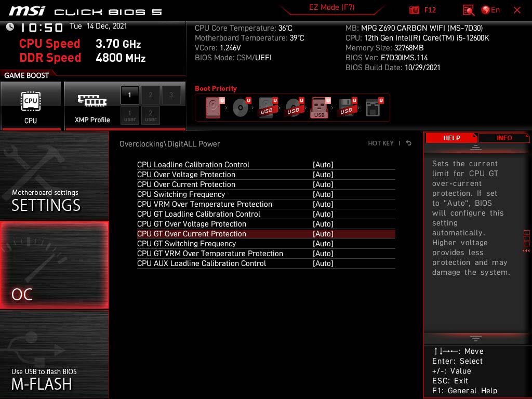
Task: Change language with the En globe icon
Action: coord(490,10)
